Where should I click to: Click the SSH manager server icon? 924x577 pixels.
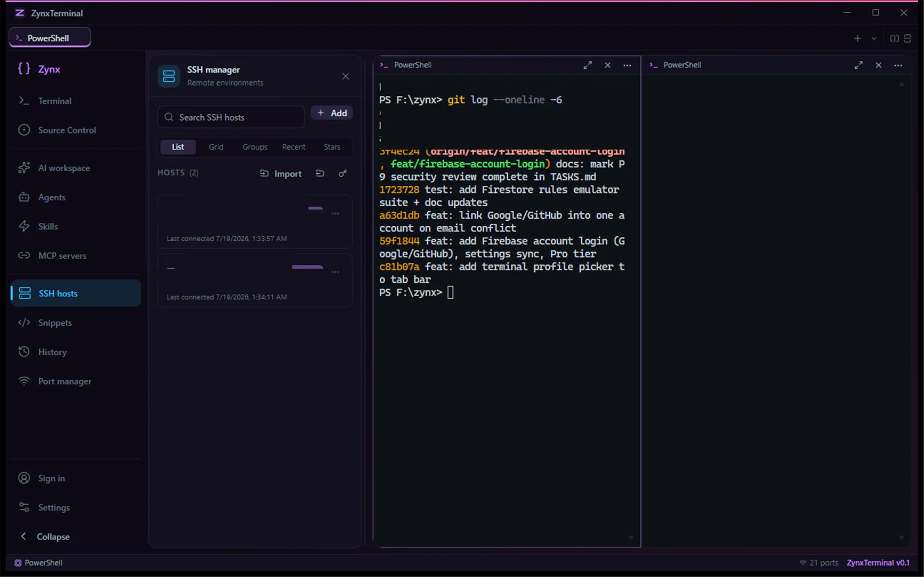[169, 76]
